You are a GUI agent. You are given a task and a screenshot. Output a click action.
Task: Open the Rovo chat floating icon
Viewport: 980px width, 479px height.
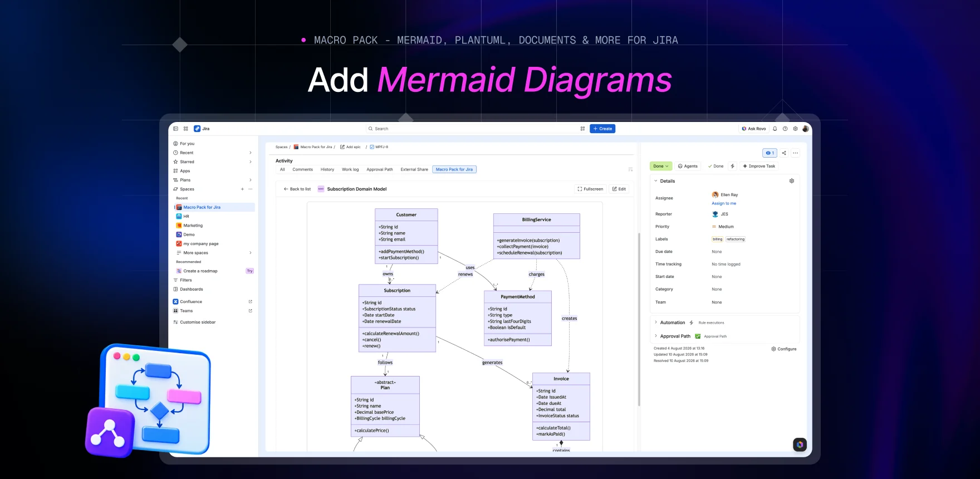tap(800, 444)
